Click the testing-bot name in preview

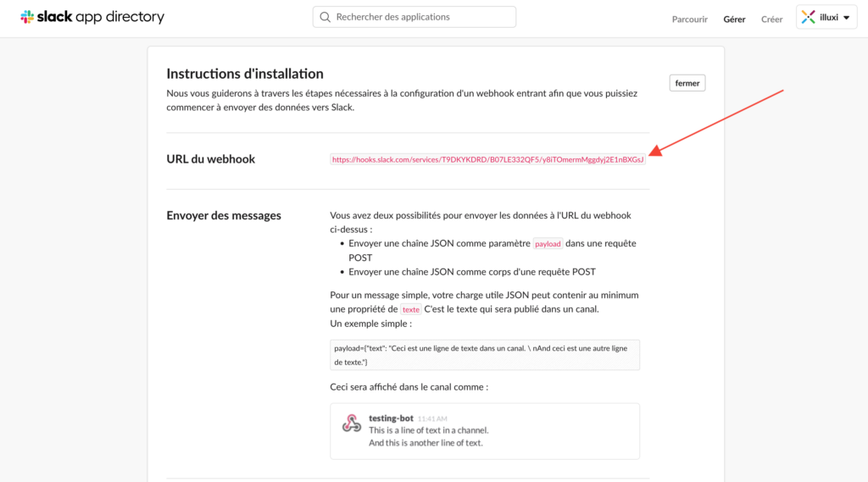[391, 418]
